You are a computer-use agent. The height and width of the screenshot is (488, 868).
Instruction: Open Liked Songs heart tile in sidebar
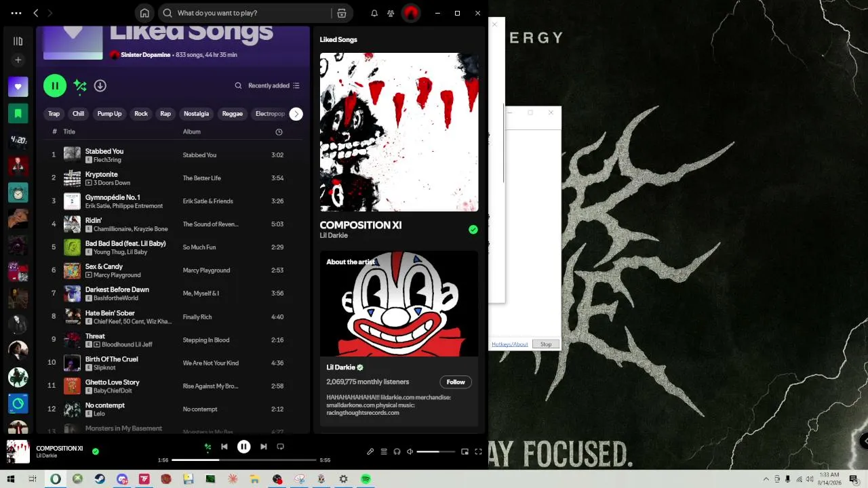[18, 87]
